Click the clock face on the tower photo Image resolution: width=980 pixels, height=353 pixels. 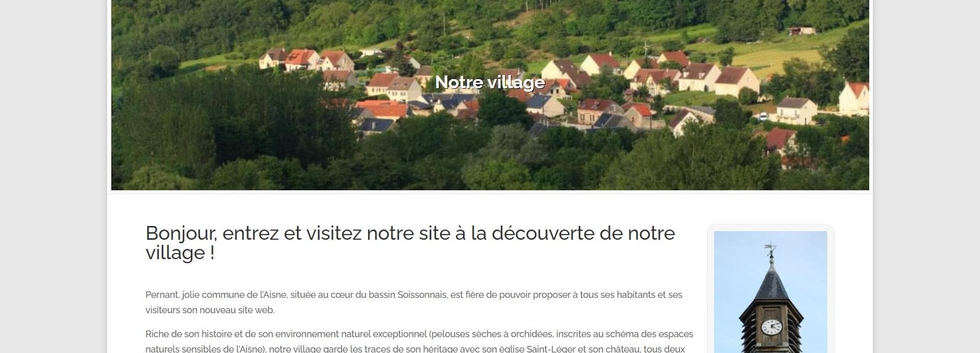tap(771, 326)
